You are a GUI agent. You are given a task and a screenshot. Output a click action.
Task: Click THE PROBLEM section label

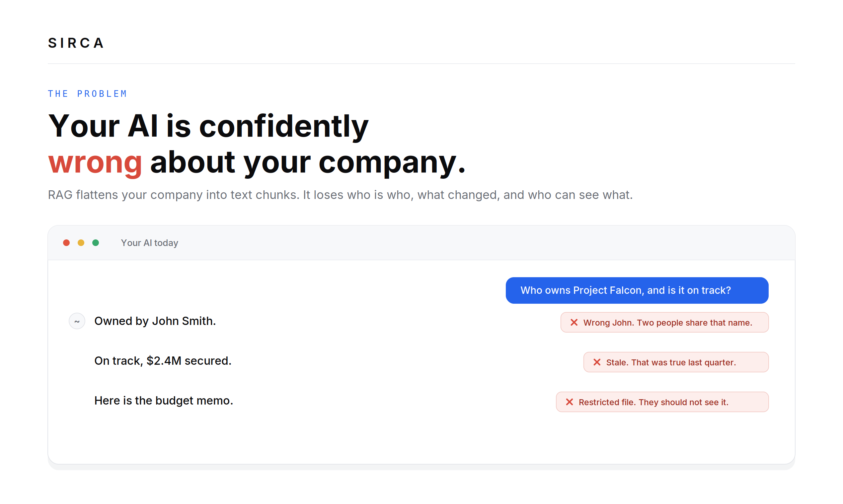point(87,94)
